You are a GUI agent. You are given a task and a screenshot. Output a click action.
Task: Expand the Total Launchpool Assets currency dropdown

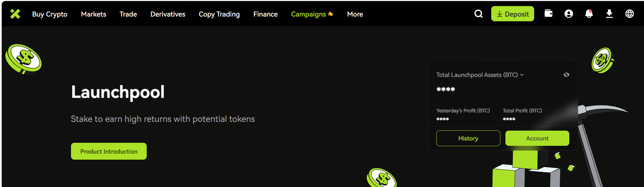point(522,75)
